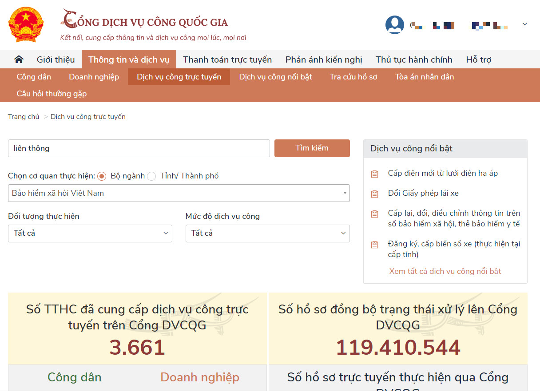540x392 pixels.
Task: Click the Dịch vụ công nổi bật panel header
Action: coord(445,149)
